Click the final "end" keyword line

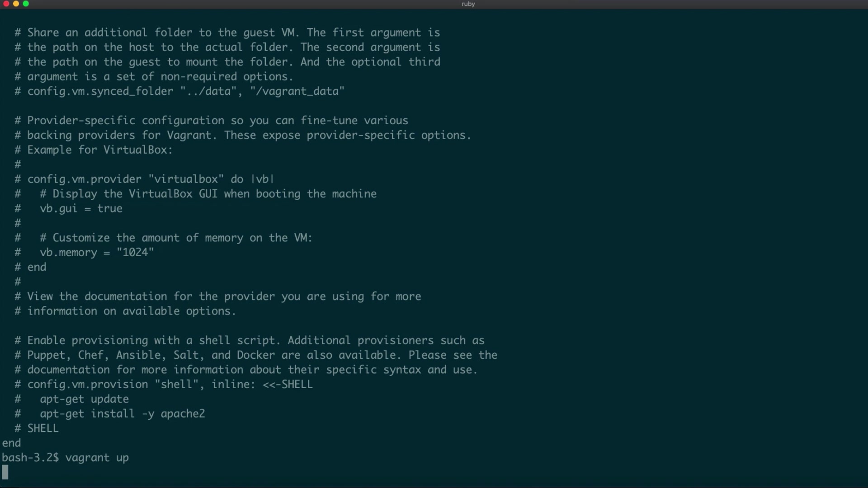pos(11,443)
